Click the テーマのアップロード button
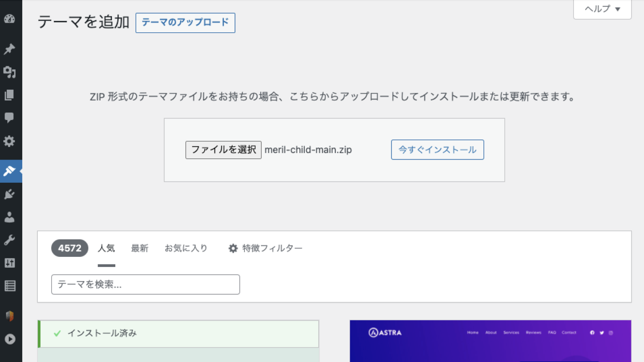This screenshot has height=362, width=644. 185,23
